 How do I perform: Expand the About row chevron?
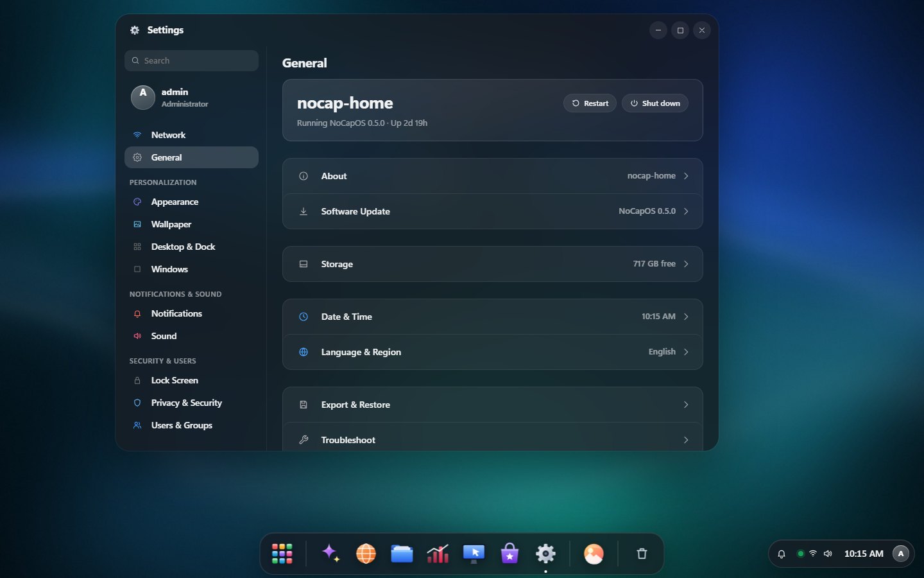[686, 176]
